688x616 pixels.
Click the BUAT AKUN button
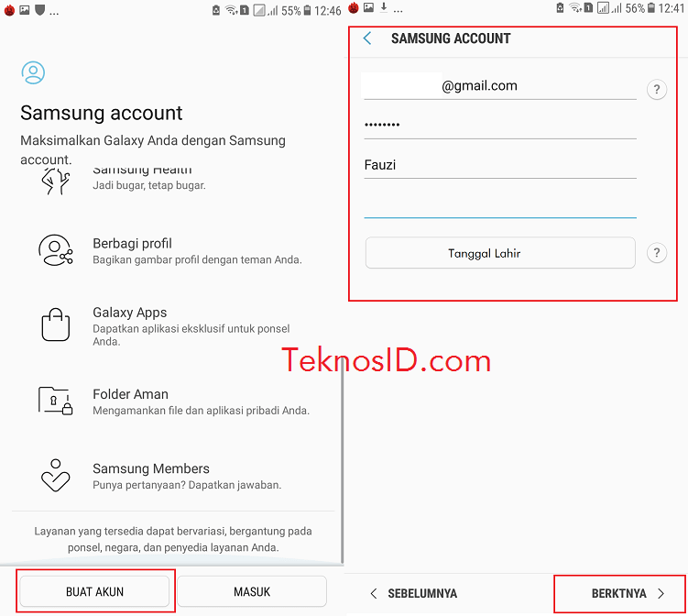click(94, 591)
